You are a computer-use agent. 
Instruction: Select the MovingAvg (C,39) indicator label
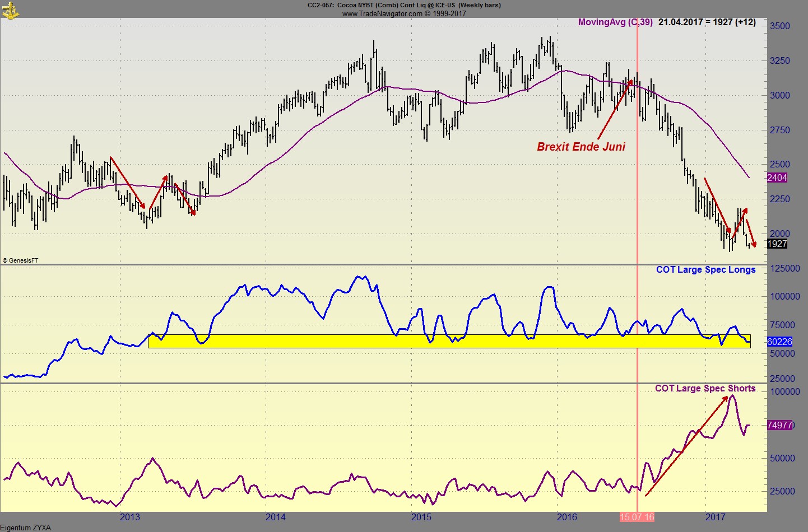615,22
